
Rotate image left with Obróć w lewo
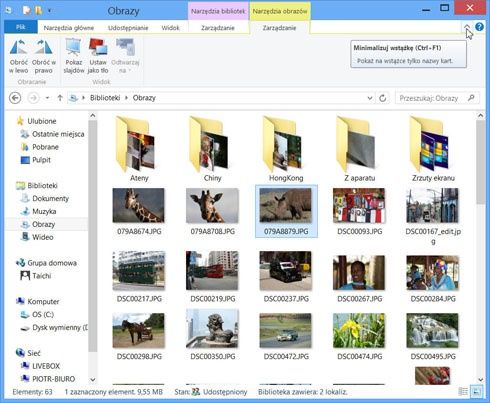click(19, 56)
